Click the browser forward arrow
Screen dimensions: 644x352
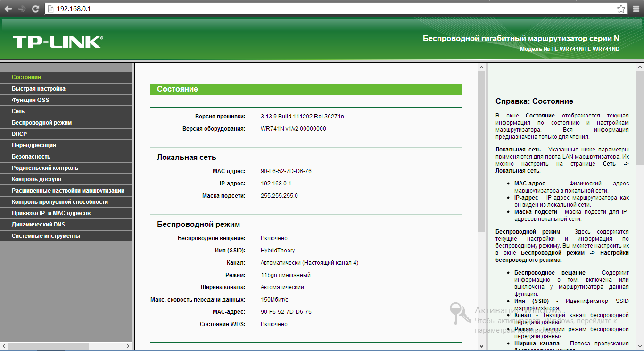22,8
